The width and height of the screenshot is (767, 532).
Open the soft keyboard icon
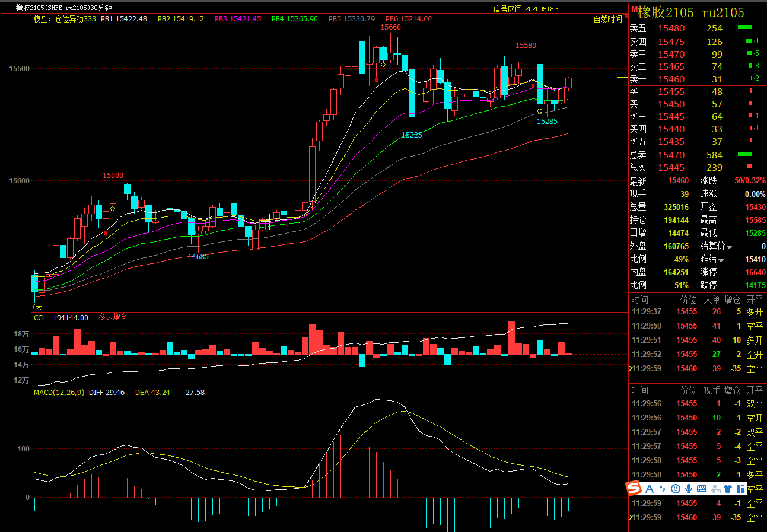pyautogui.click(x=702, y=489)
